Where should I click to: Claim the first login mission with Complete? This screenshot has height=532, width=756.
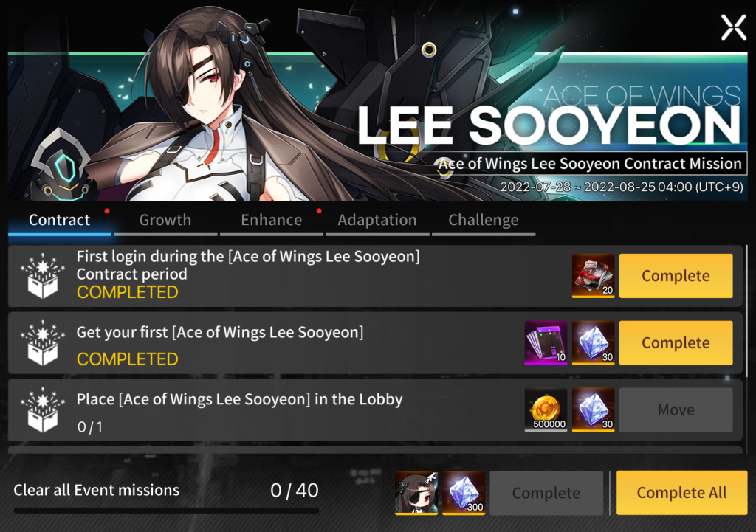(676, 276)
